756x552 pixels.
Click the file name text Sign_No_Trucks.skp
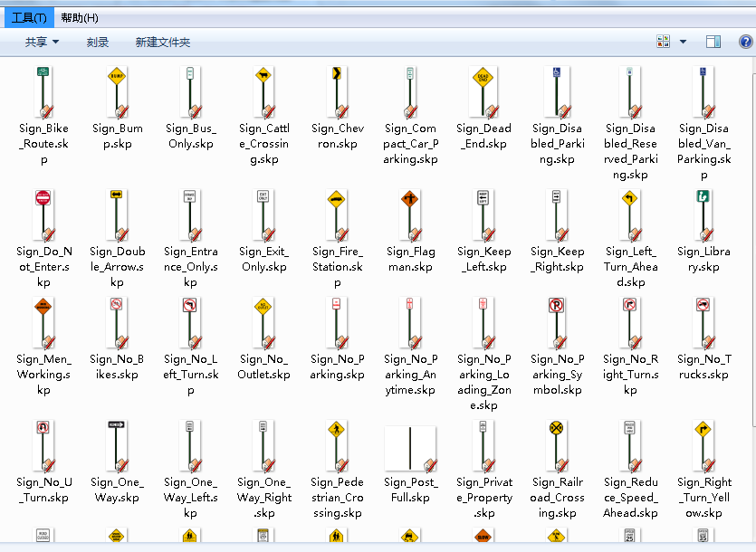pos(703,366)
